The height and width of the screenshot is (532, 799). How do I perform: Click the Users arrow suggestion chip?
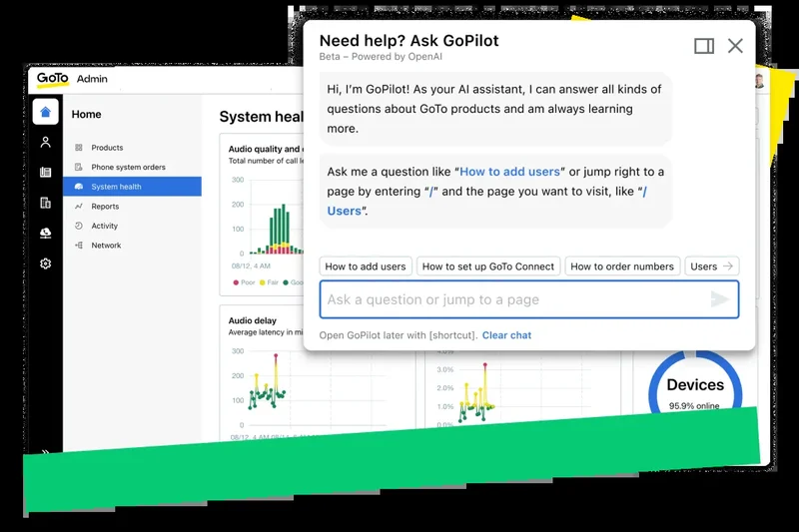tap(712, 266)
